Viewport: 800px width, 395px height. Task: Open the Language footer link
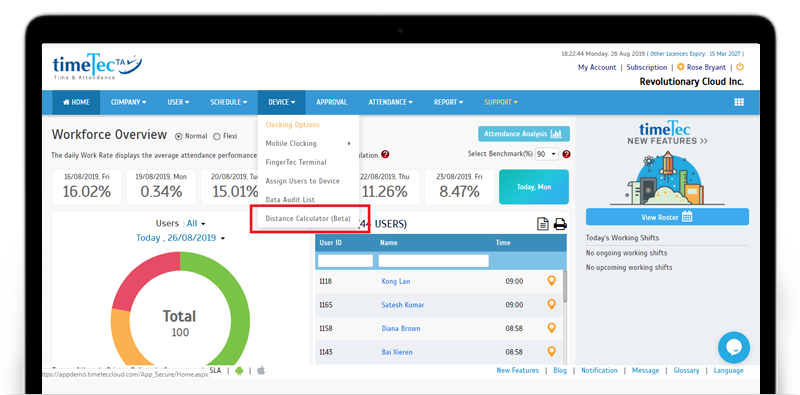click(x=729, y=371)
